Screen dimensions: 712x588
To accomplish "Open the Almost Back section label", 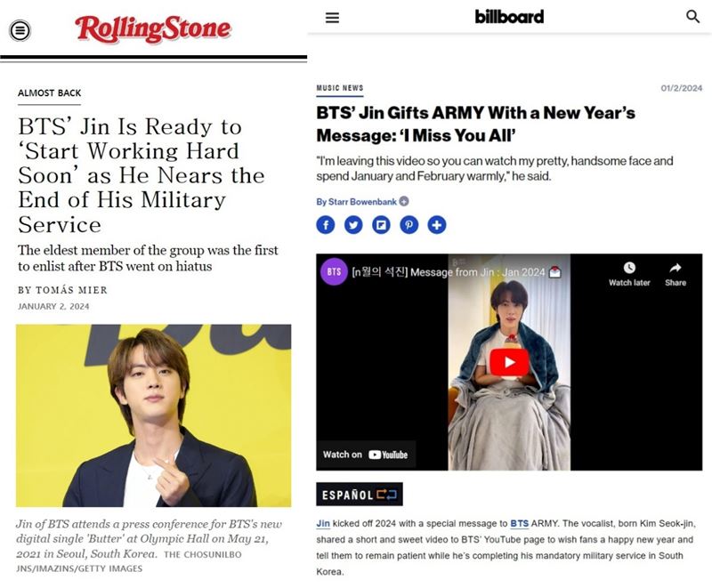I will [50, 93].
